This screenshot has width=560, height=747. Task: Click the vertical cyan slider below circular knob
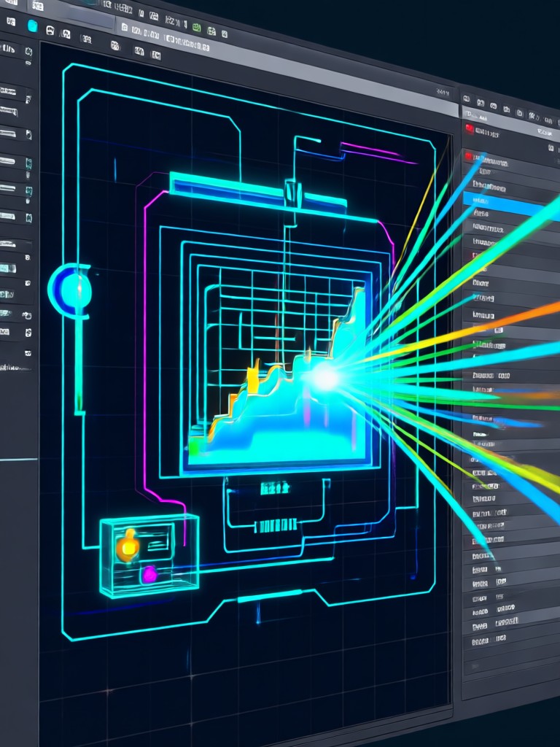[79, 366]
